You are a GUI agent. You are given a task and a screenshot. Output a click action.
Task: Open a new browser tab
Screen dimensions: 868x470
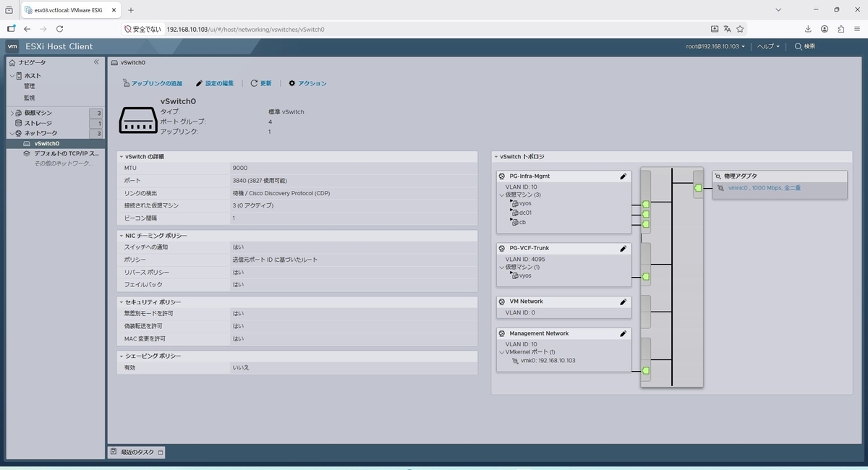click(131, 10)
